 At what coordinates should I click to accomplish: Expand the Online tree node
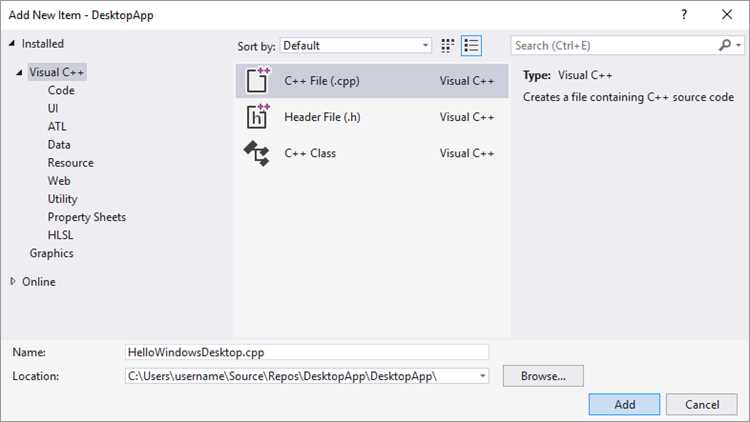click(x=13, y=281)
